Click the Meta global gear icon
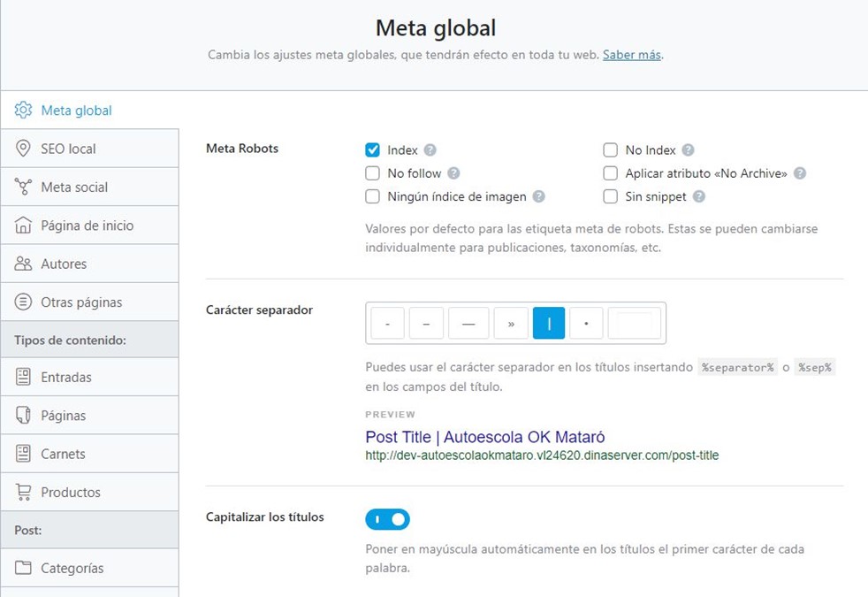 click(23, 111)
